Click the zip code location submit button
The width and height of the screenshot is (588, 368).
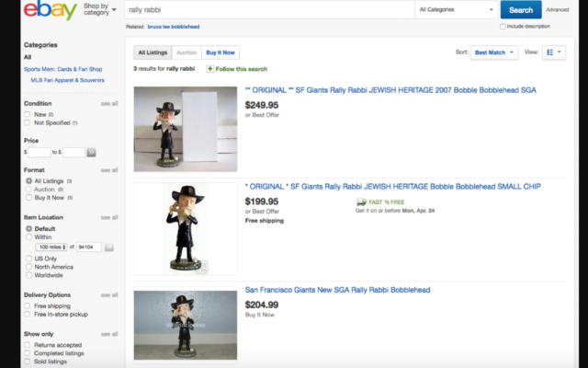(108, 247)
